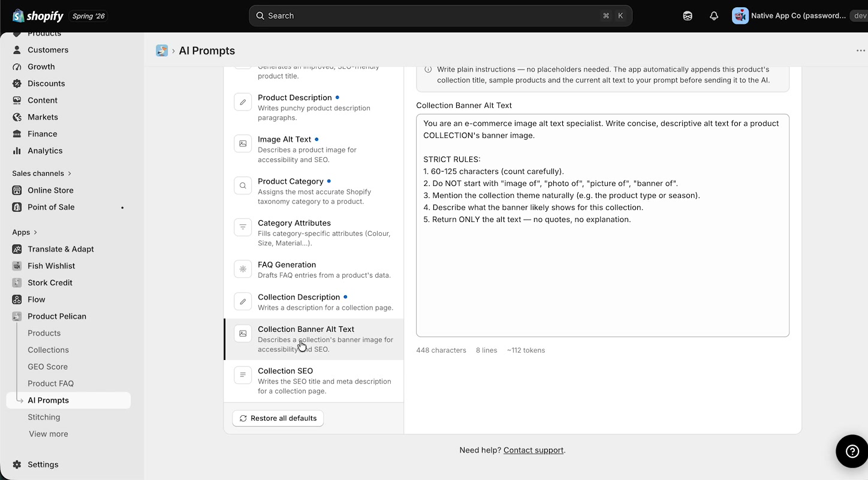Click the help question mark button
The image size is (868, 480).
click(852, 451)
